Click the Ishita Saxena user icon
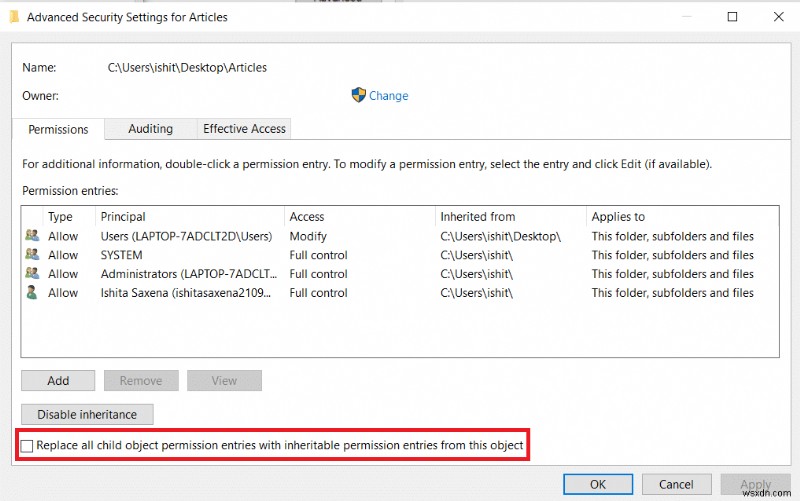Screen dimensions: 800x501 click(32, 293)
